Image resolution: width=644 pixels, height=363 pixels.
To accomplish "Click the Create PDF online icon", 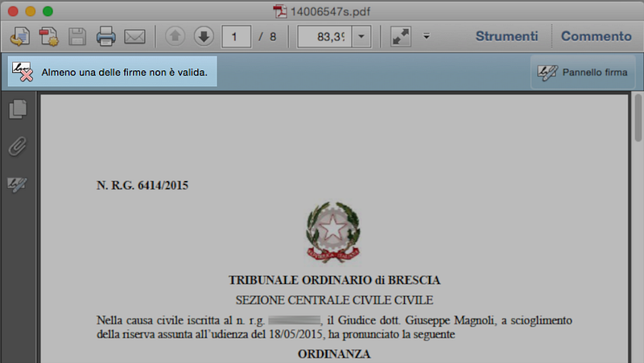I will click(19, 36).
